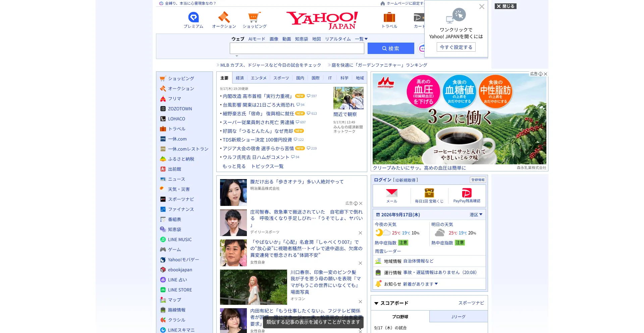644x333 pixels.
Task: Open the 番組表 sidebar icon
Action: 163,219
